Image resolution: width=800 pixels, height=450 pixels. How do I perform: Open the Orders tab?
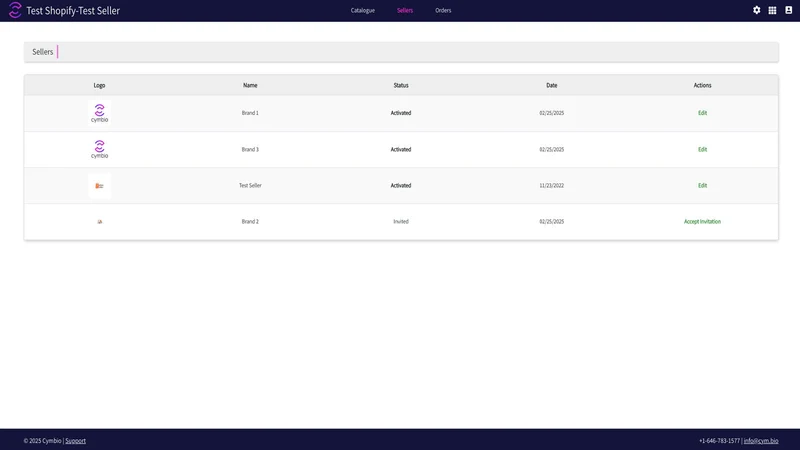(x=443, y=10)
